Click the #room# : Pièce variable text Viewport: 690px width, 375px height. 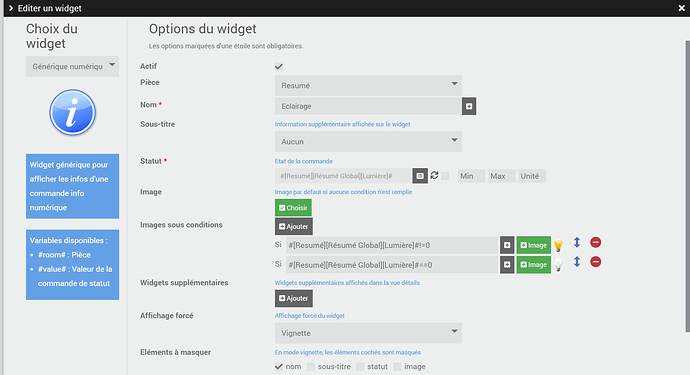tap(64, 255)
